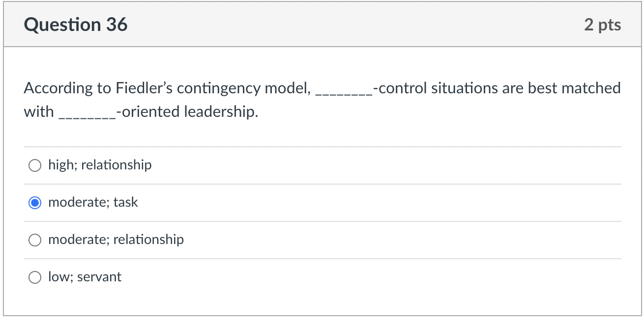Click the "high; relationship" answer label text
644x325 pixels.
tap(100, 165)
